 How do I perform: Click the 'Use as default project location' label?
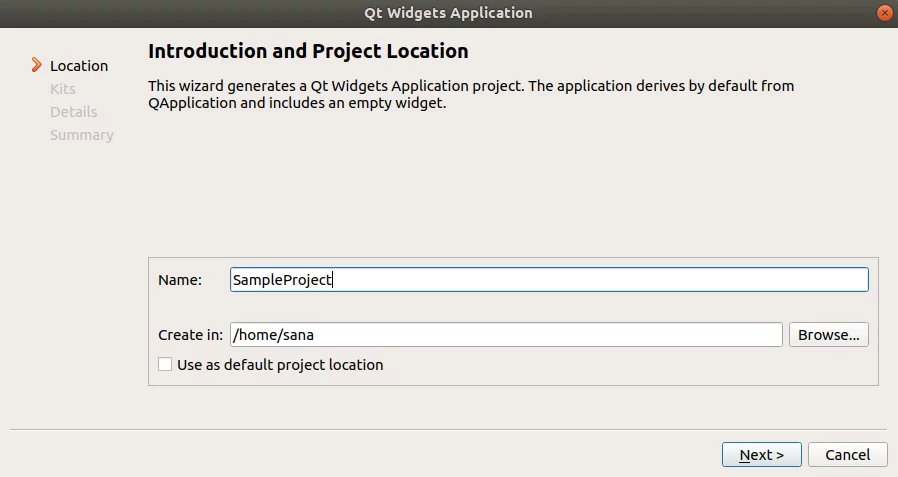(280, 365)
